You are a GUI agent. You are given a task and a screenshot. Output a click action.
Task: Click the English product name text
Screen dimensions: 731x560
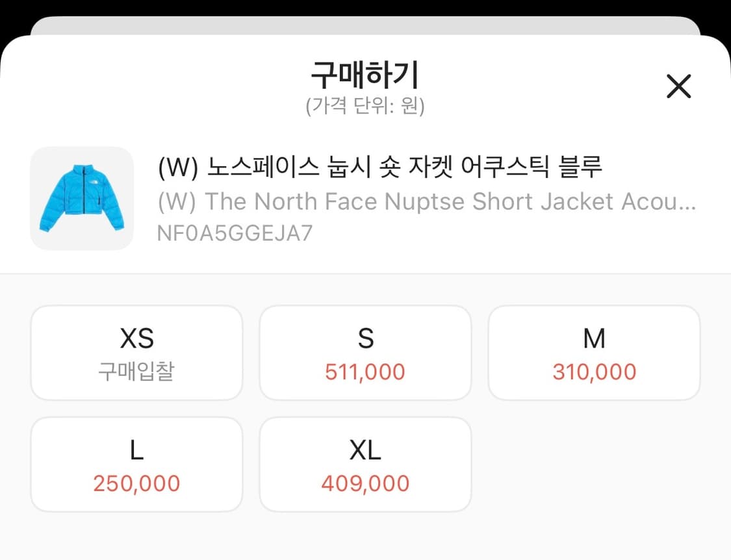pyautogui.click(x=426, y=201)
